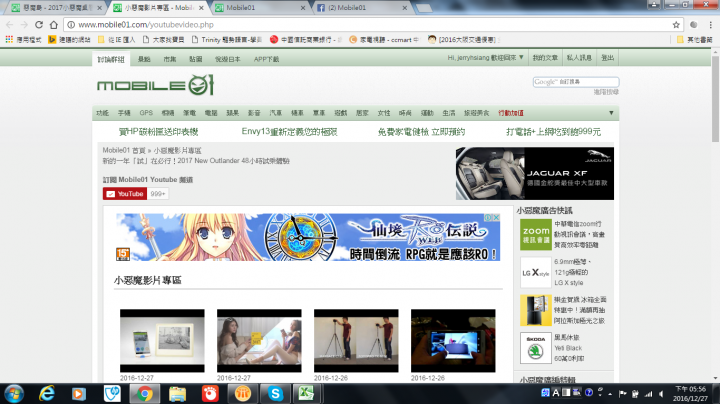
Task: Click the volume speaker tray icon
Action: [661, 394]
